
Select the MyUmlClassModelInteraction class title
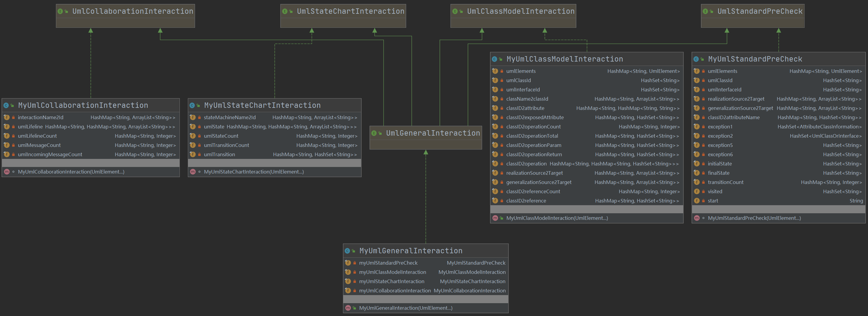(x=565, y=59)
